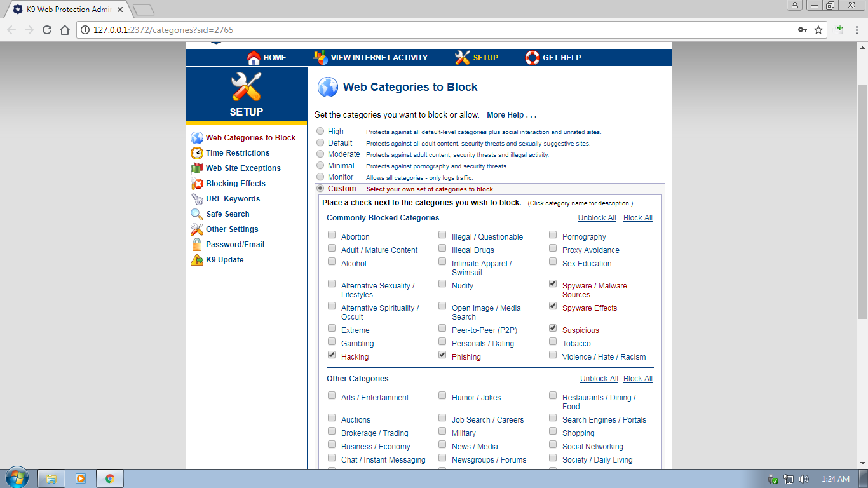Click the Home house icon

[x=254, y=58]
